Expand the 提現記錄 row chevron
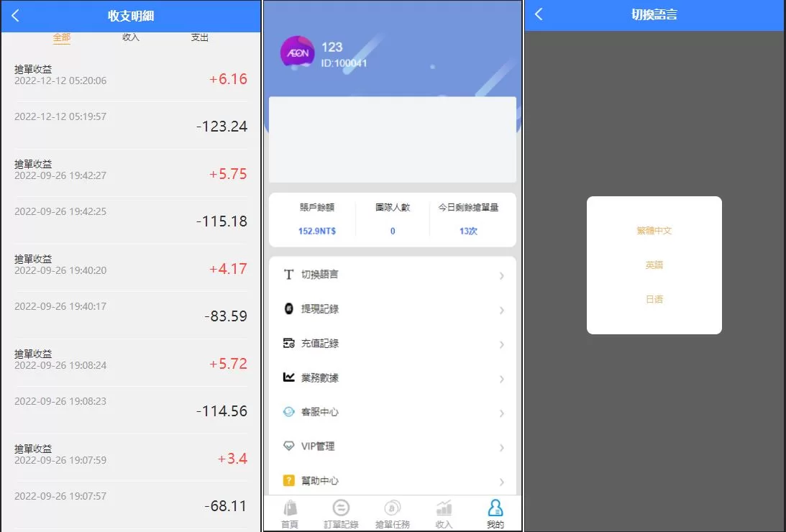The height and width of the screenshot is (532, 786). point(502,310)
